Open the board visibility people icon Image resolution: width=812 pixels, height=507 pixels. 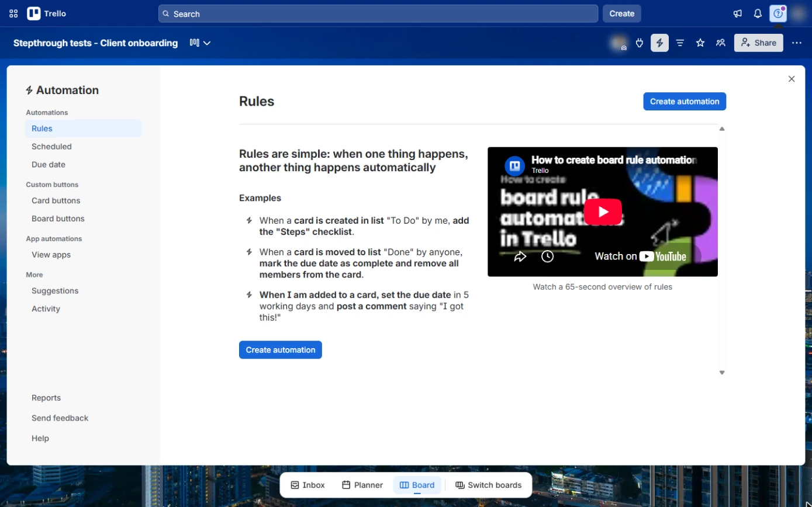click(721, 43)
